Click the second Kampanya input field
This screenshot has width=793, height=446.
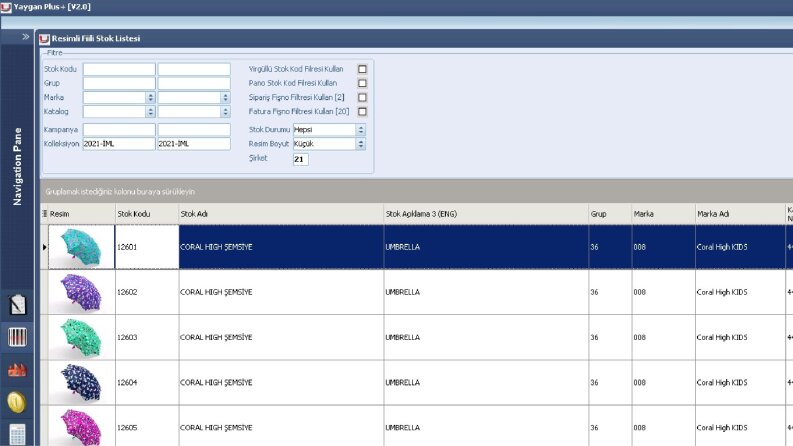coord(194,129)
